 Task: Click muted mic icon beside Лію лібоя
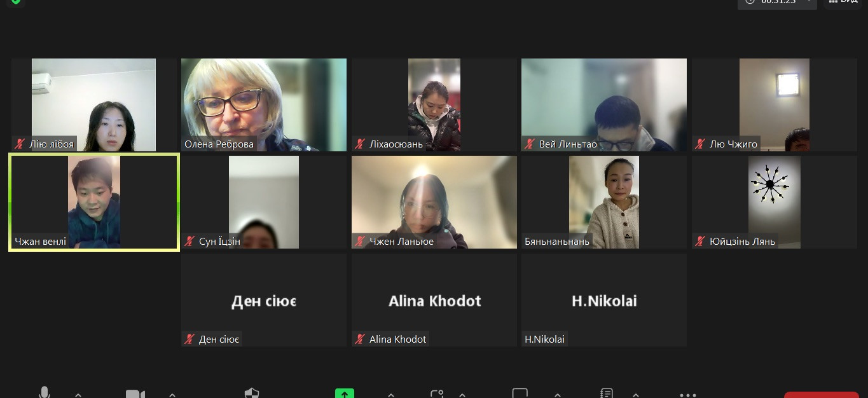coord(20,144)
